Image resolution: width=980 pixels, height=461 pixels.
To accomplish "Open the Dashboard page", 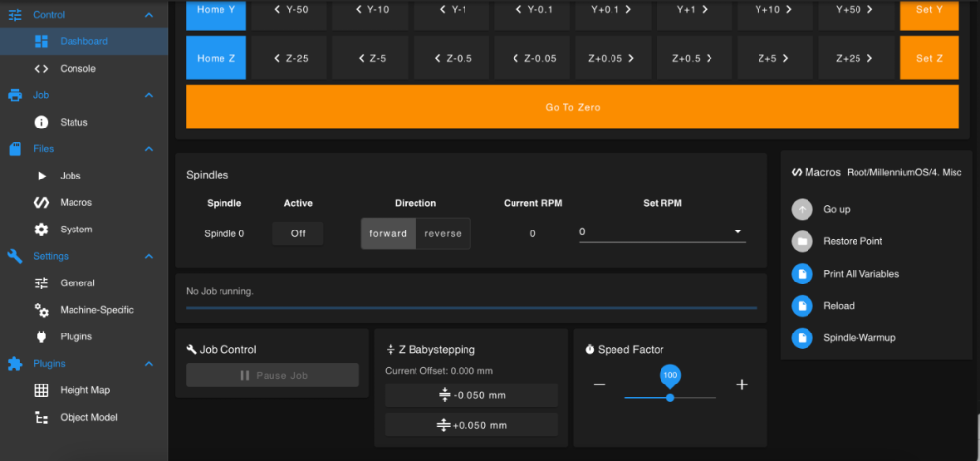I will tap(83, 41).
